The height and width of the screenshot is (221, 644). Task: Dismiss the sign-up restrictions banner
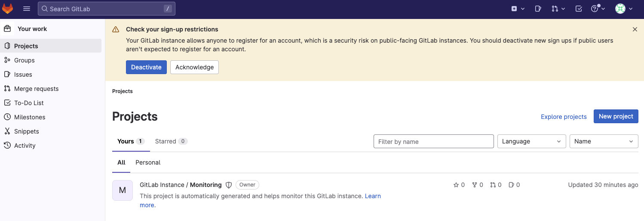(635, 29)
